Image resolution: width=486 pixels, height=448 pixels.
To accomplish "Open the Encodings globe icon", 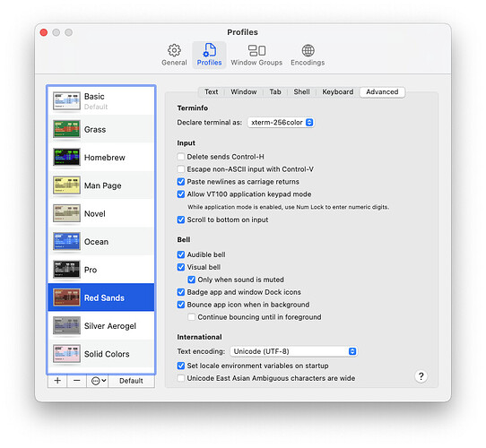I will [308, 50].
